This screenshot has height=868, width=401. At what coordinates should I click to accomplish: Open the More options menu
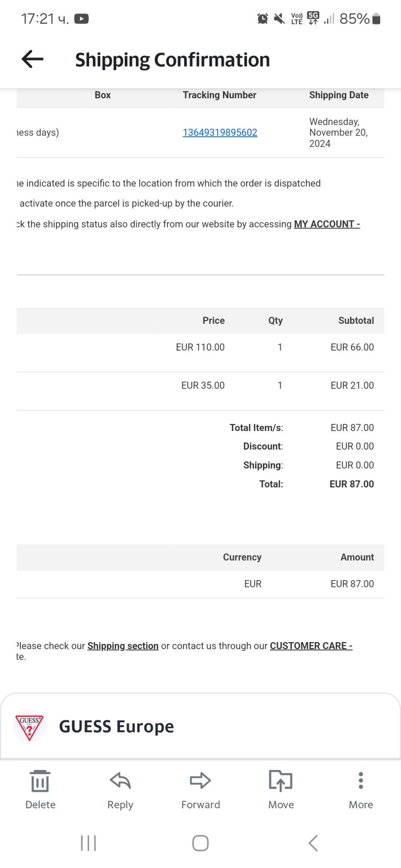coord(361,781)
